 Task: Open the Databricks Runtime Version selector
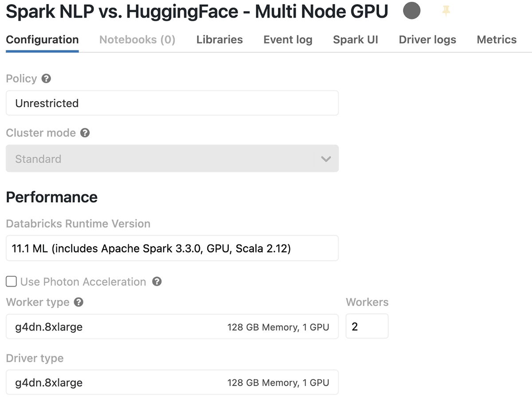[172, 249]
